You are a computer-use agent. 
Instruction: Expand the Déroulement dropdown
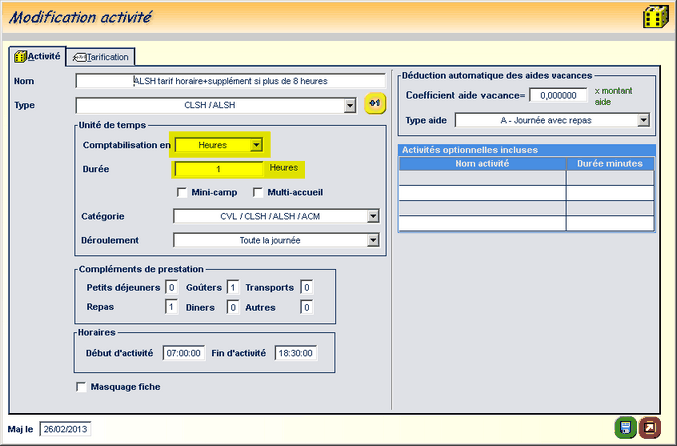click(x=372, y=240)
